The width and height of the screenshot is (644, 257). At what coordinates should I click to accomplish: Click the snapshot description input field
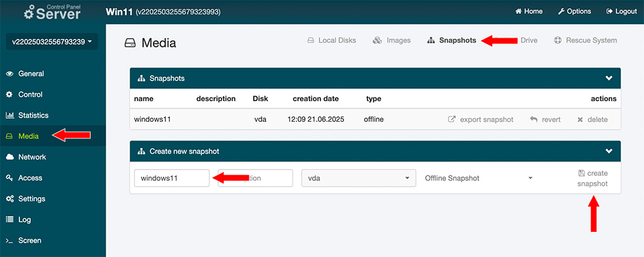(x=255, y=178)
